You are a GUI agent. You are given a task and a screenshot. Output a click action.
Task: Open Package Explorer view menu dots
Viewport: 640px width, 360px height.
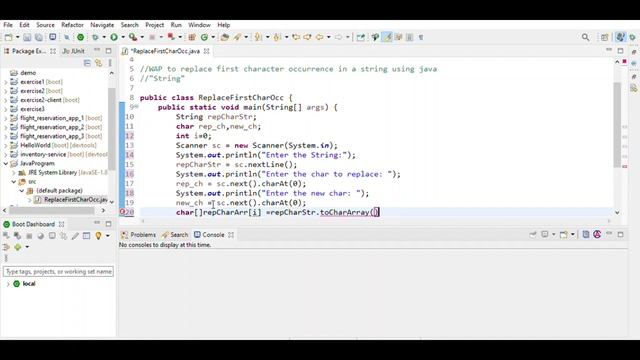pyautogui.click(x=110, y=63)
